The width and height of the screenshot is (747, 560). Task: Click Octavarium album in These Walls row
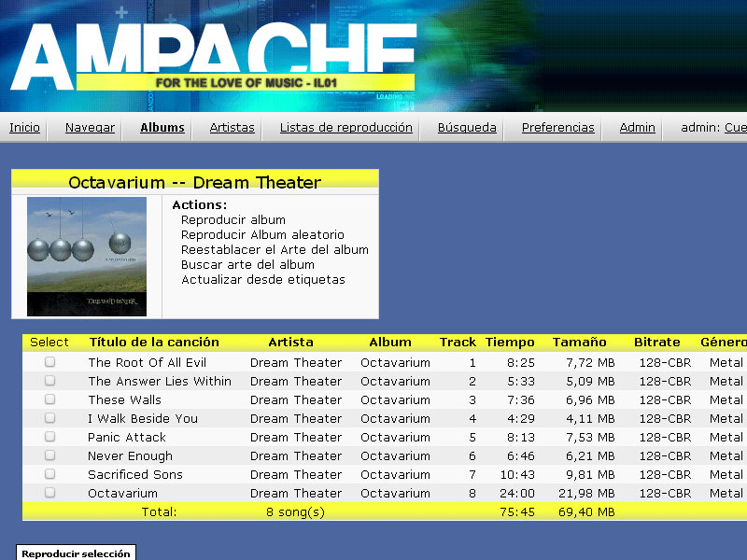395,399
